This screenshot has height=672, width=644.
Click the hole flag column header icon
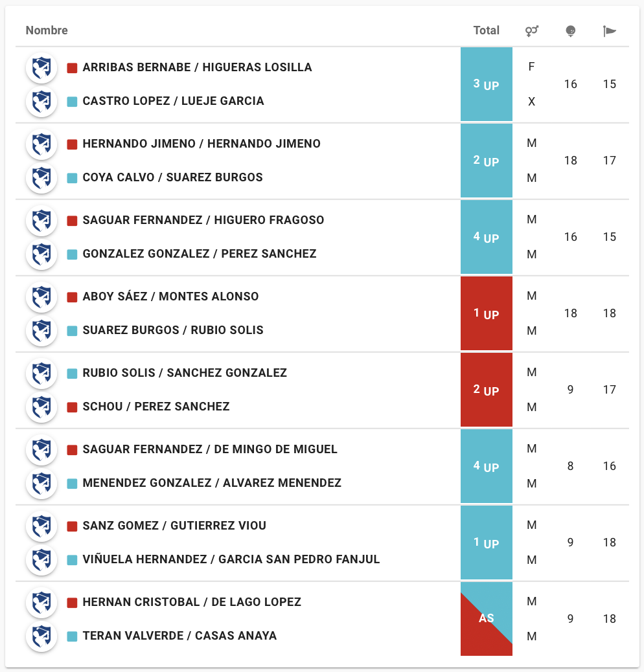(609, 30)
